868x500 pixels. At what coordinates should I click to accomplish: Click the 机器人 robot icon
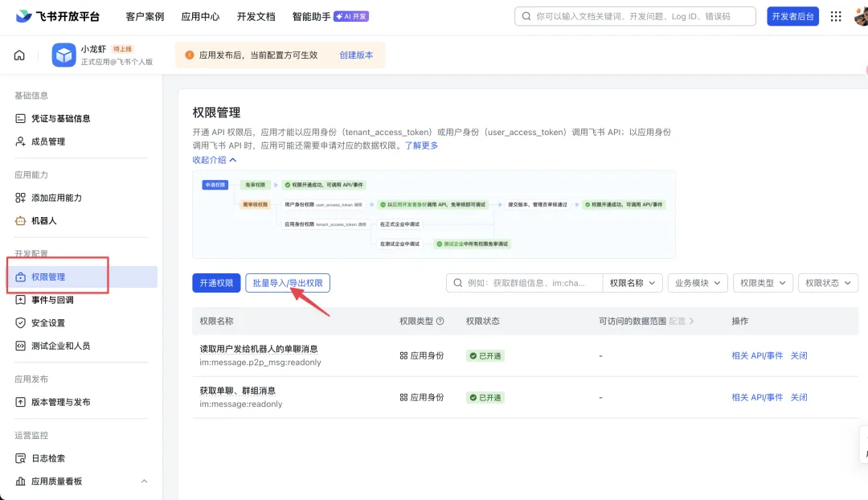click(20, 220)
